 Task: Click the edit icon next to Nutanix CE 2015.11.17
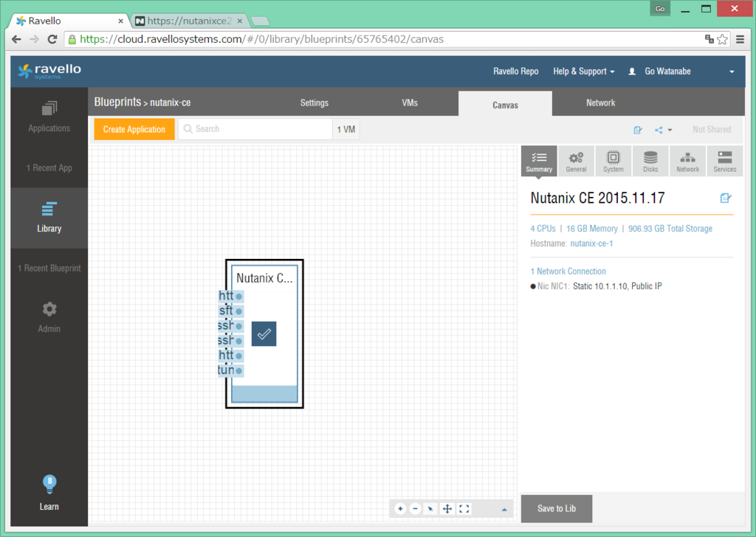726,198
